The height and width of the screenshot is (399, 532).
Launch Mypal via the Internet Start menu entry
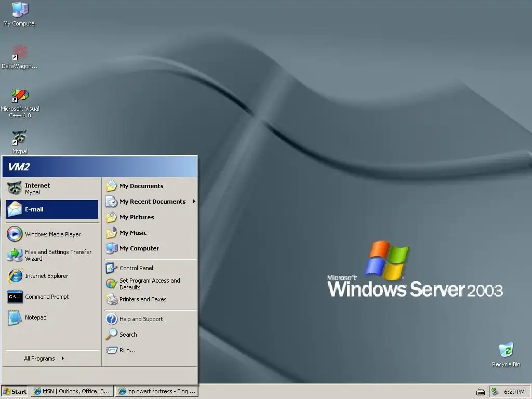click(x=52, y=189)
